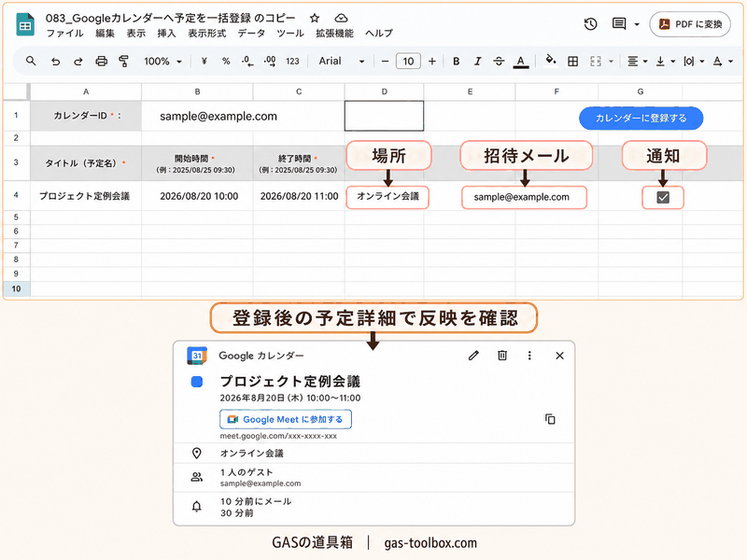Viewport: 747px width, 560px height.
Task: Open the 拡張機能 menu
Action: pyautogui.click(x=334, y=34)
